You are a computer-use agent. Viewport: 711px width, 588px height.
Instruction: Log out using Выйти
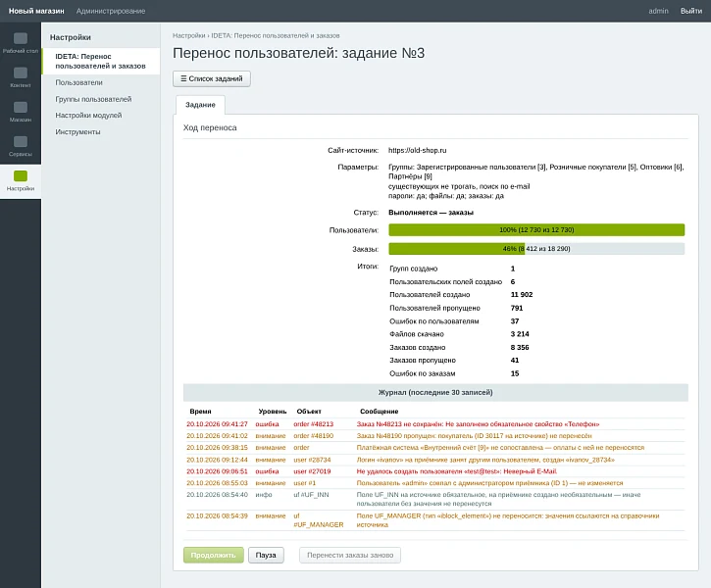click(x=691, y=11)
